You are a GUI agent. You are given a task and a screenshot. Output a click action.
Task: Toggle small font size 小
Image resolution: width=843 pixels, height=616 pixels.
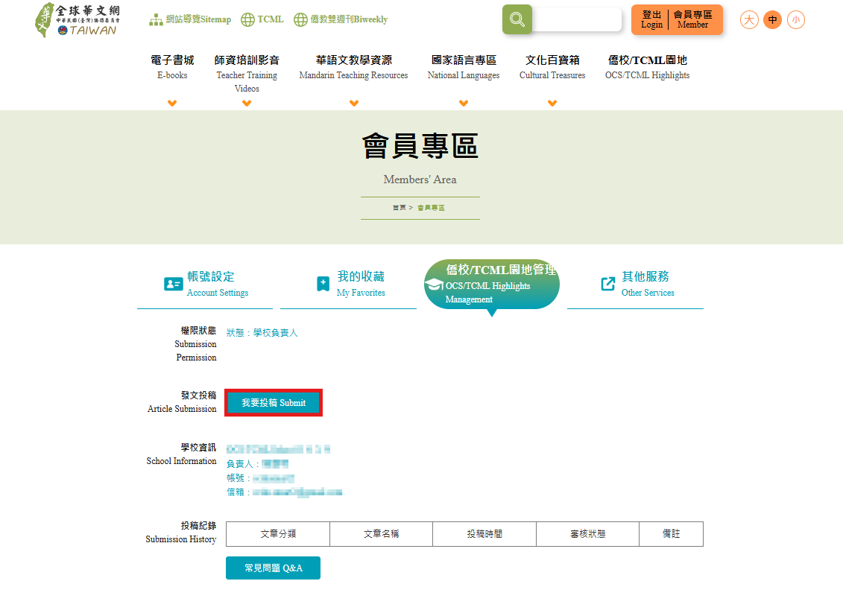[795, 19]
